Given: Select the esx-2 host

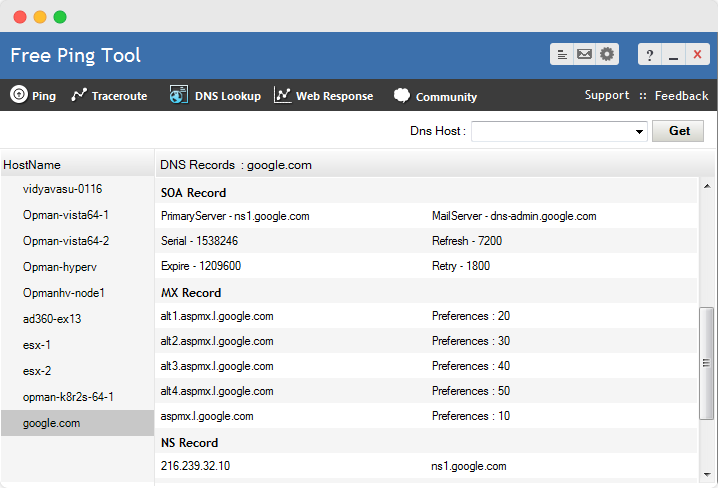Looking at the screenshot, I should (37, 371).
